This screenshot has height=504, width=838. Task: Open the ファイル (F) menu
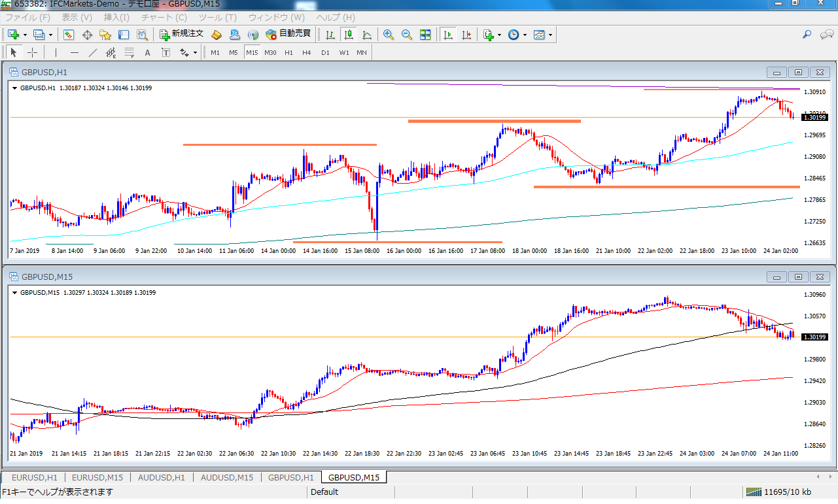point(27,18)
